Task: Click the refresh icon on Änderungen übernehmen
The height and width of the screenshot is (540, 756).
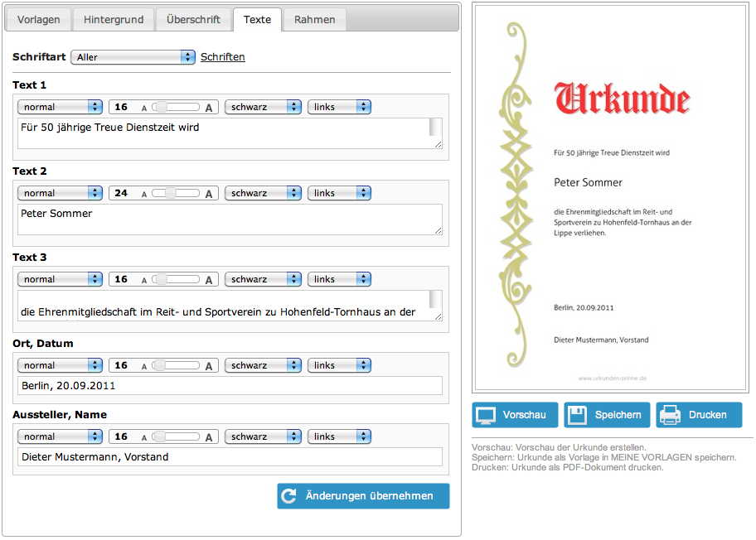Action: click(288, 496)
